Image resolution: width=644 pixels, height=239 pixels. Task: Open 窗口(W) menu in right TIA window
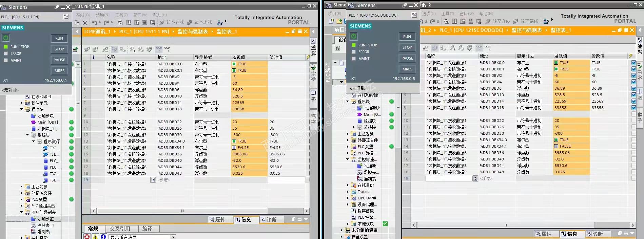point(467,14)
